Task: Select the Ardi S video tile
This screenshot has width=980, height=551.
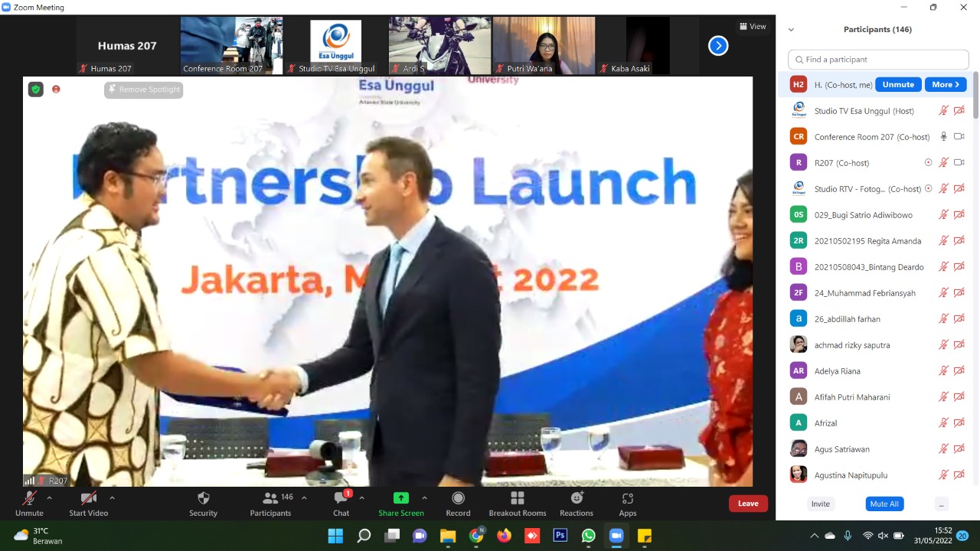Action: click(x=439, y=46)
